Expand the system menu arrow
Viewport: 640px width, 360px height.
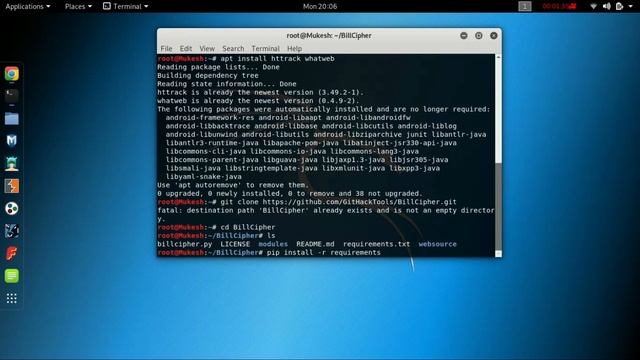pyautogui.click(x=631, y=7)
